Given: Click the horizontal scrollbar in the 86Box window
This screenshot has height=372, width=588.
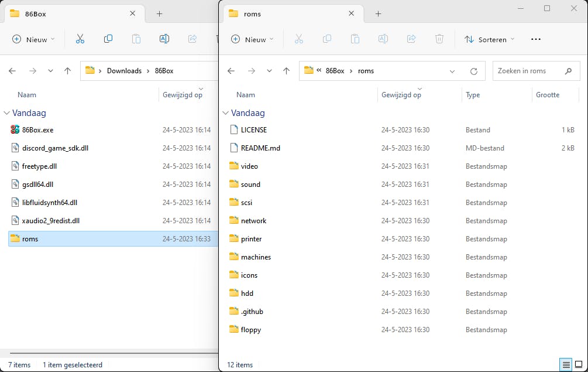Looking at the screenshot, I should click(x=114, y=353).
